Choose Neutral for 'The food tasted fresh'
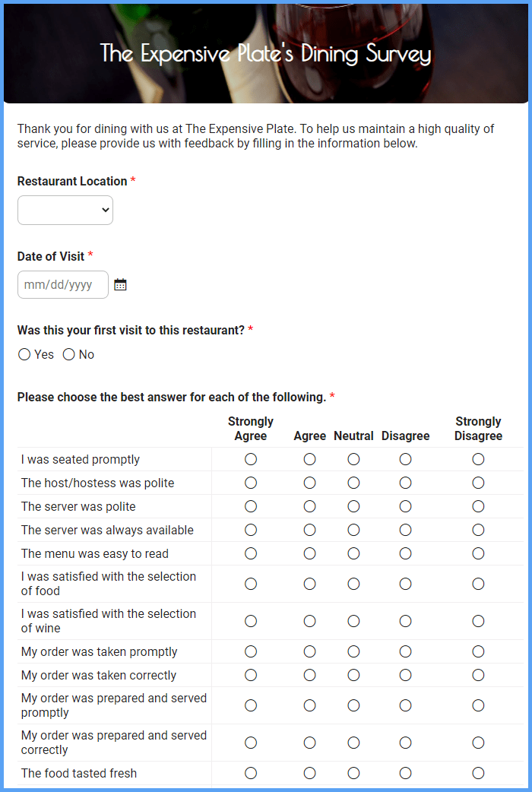The height and width of the screenshot is (792, 532). pos(353,773)
